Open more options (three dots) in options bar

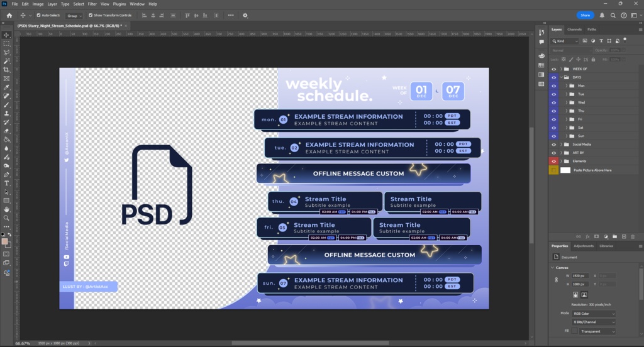[x=231, y=15]
